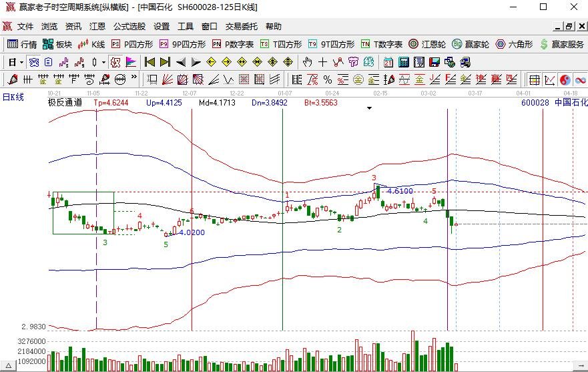
Task: Select the rectangle measure tool
Action: point(152,79)
